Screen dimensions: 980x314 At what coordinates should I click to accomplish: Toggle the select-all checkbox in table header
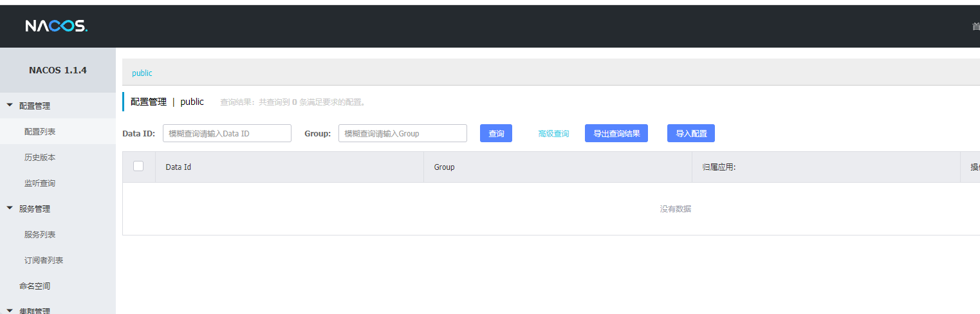pyautogui.click(x=138, y=166)
